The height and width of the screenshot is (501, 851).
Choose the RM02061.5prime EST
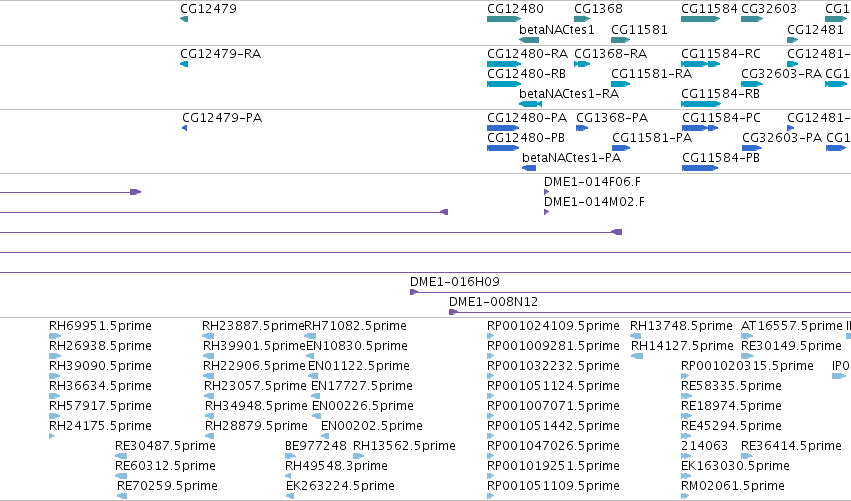685,496
